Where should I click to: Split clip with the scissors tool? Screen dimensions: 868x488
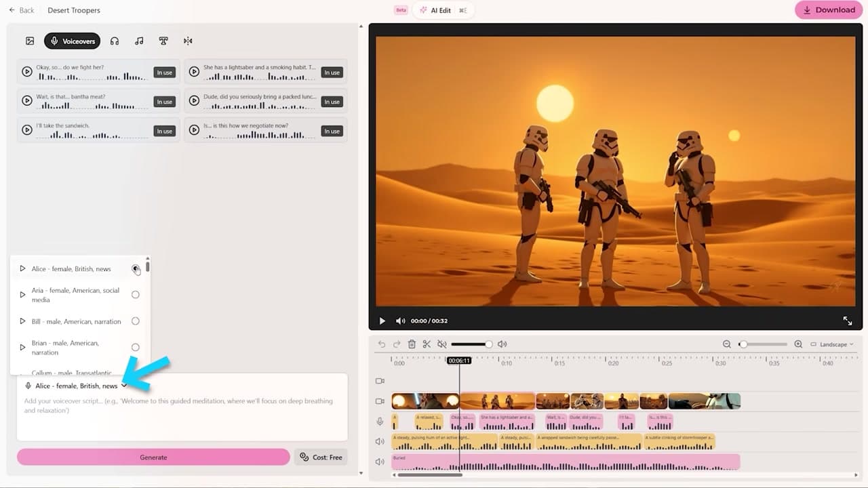(x=427, y=344)
